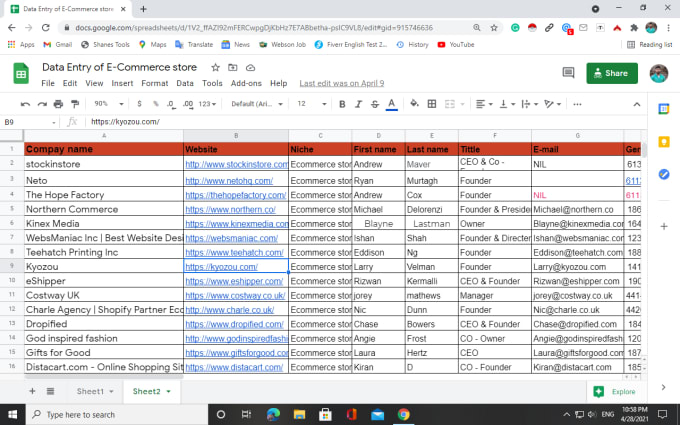Add a new sheet with plus button
Image resolution: width=680 pixels, height=425 pixels.
coord(32,391)
